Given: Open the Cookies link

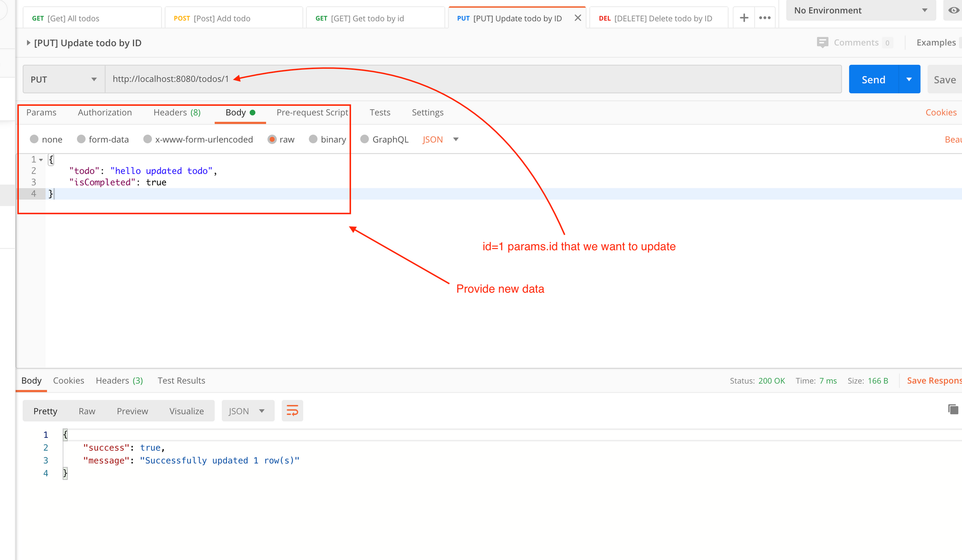Looking at the screenshot, I should point(941,112).
